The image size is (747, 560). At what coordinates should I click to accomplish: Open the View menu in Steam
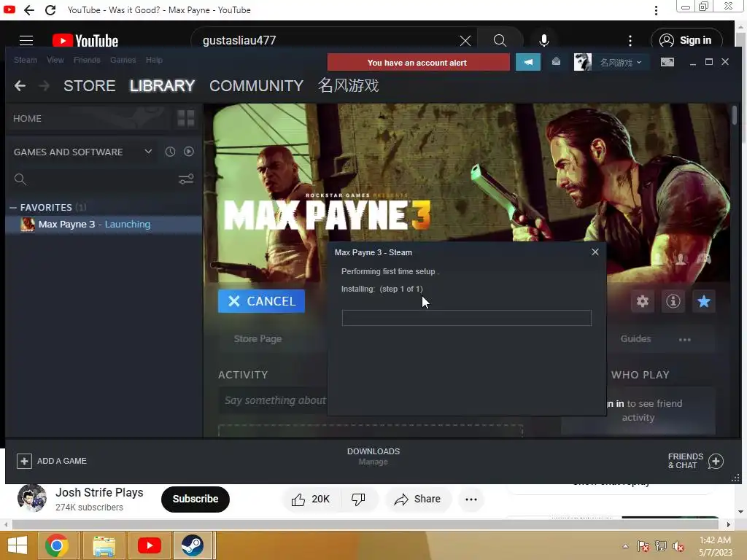point(55,60)
